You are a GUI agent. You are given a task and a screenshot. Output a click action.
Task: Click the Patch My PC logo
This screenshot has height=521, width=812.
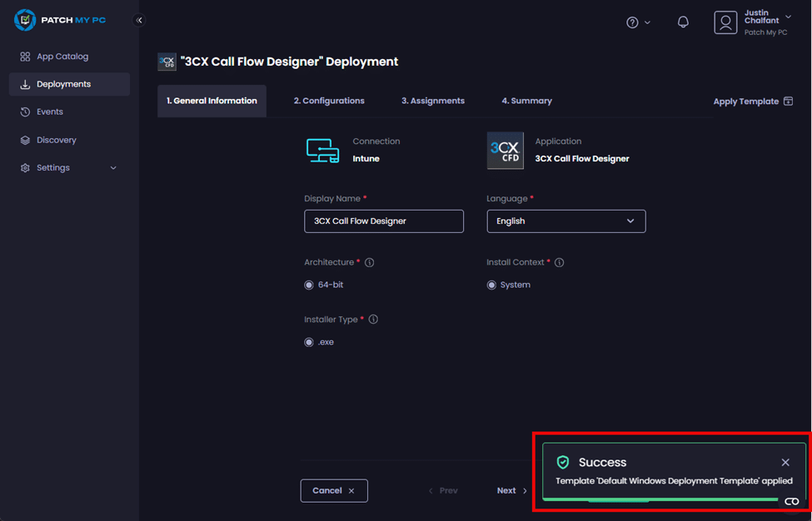point(60,20)
